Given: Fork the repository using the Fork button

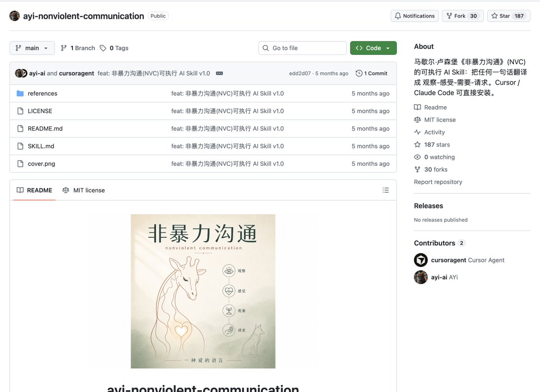Looking at the screenshot, I should [x=463, y=16].
